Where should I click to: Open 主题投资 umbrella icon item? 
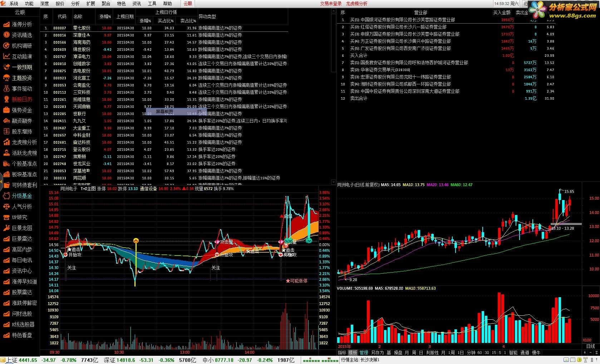pos(18,78)
